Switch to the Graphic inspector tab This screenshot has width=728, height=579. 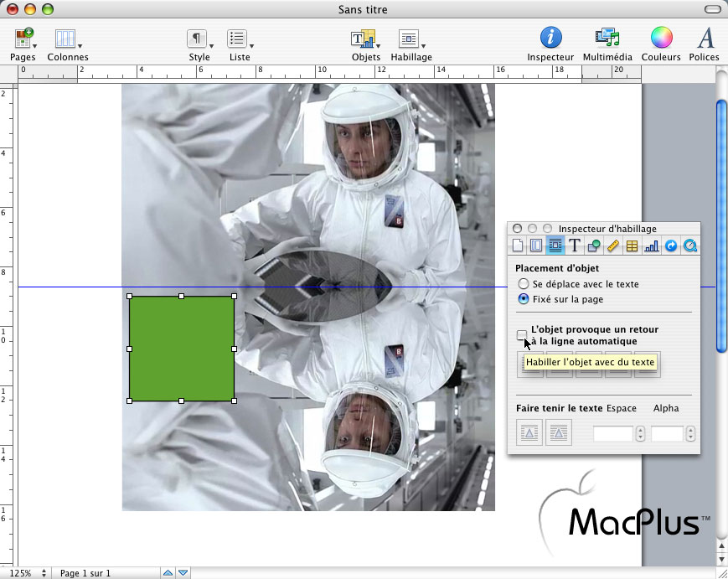[x=593, y=246]
